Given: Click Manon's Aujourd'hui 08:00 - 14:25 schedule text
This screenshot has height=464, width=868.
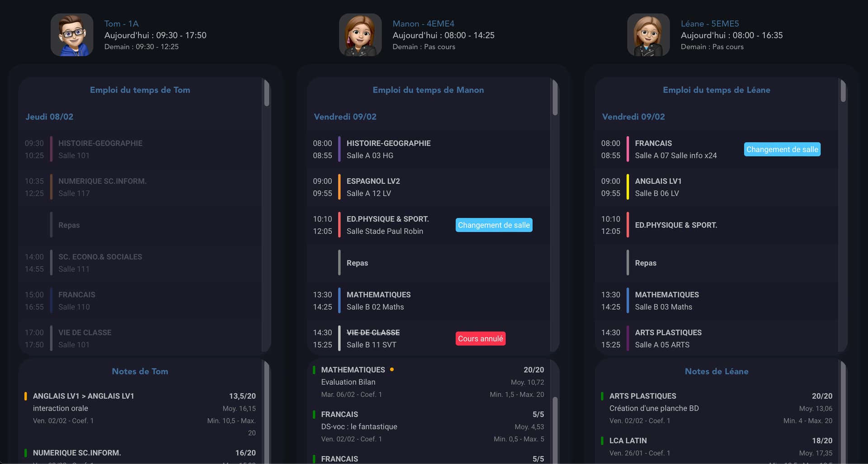Looking at the screenshot, I should tap(443, 35).
